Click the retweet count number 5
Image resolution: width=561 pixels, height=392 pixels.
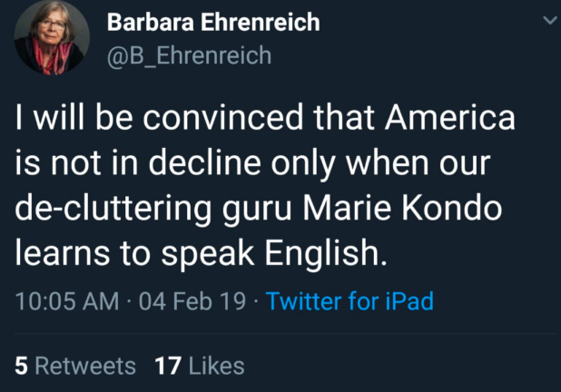click(x=21, y=366)
